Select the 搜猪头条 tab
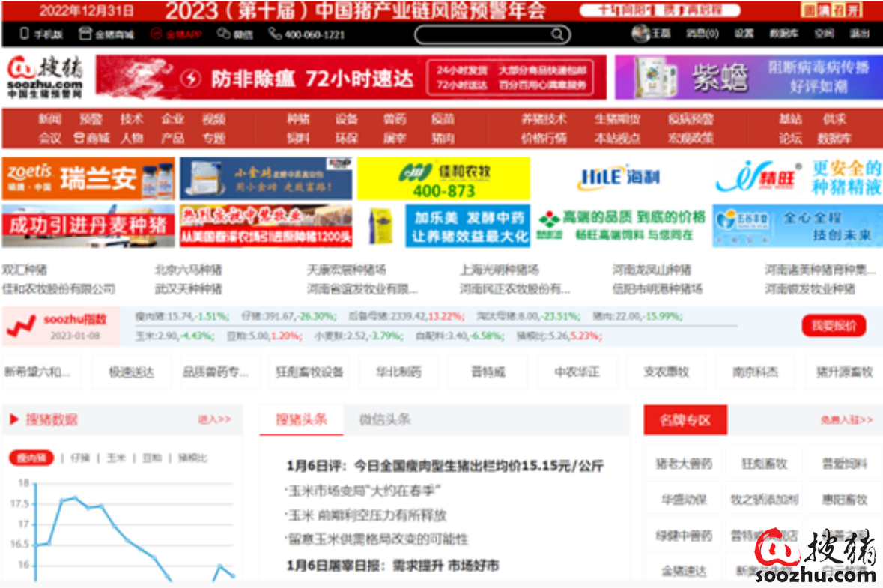The height and width of the screenshot is (588, 883). pos(301,419)
